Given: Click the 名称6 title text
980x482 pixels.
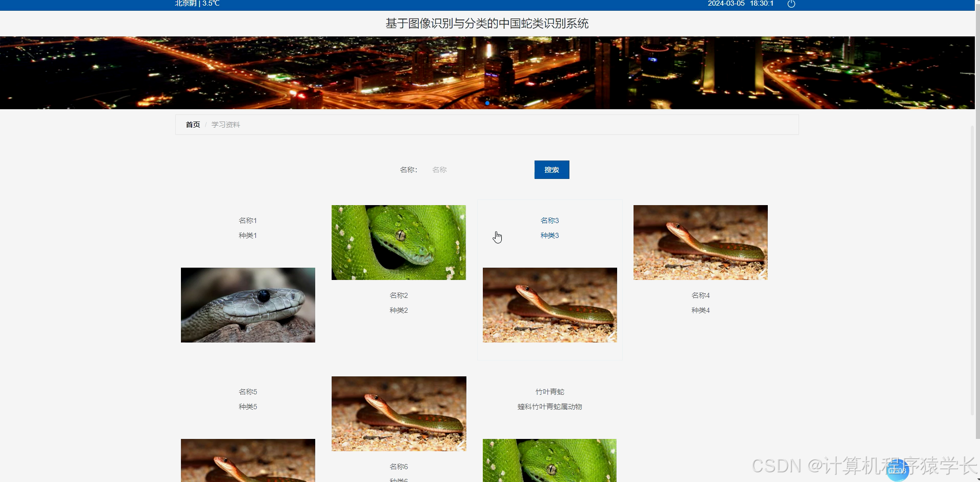Looking at the screenshot, I should point(399,467).
